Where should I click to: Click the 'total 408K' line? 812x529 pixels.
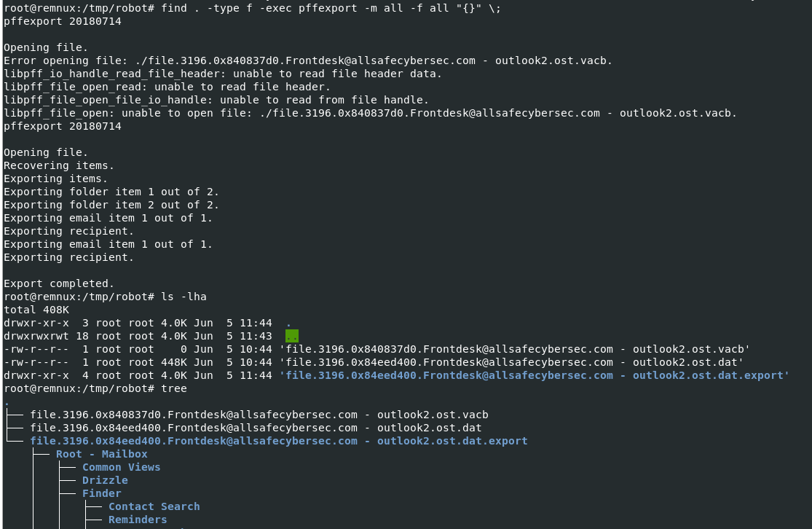tap(36, 310)
